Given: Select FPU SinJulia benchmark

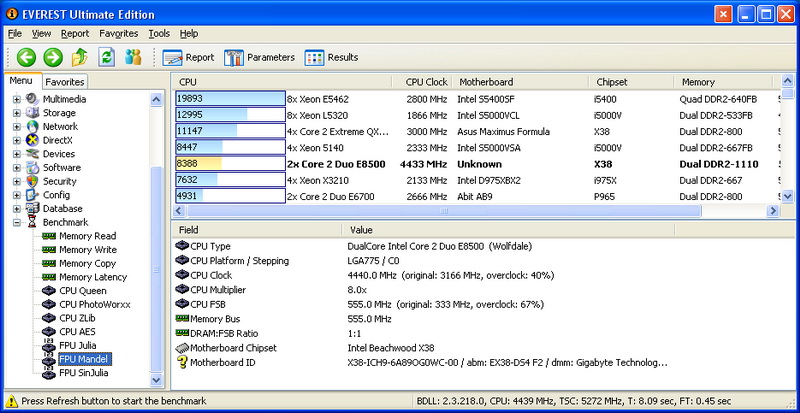Looking at the screenshot, I should 84,373.
